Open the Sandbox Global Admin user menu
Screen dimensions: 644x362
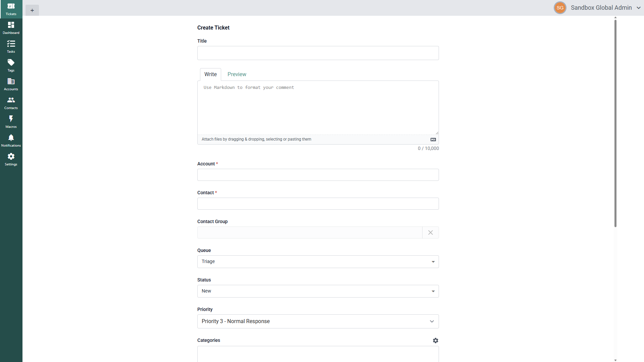(x=598, y=8)
